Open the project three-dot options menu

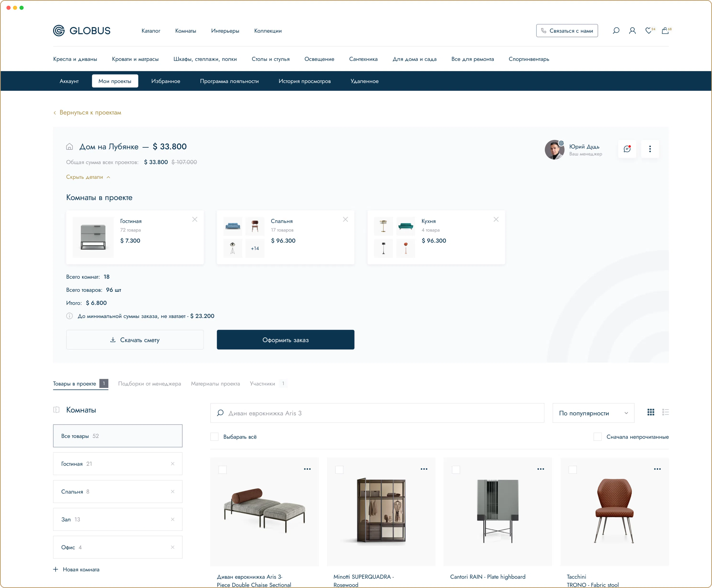[x=650, y=149]
